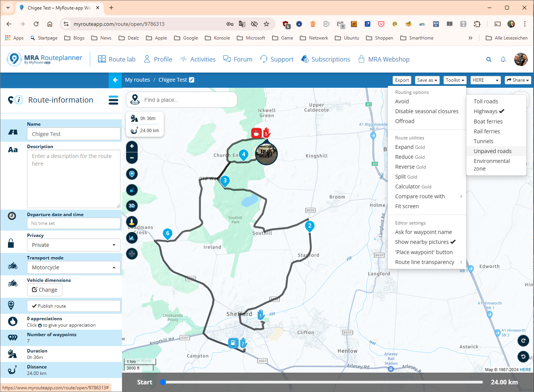Image resolution: width=534 pixels, height=392 pixels.
Task: Click waypoint marker 3 on the map
Action: [225, 181]
